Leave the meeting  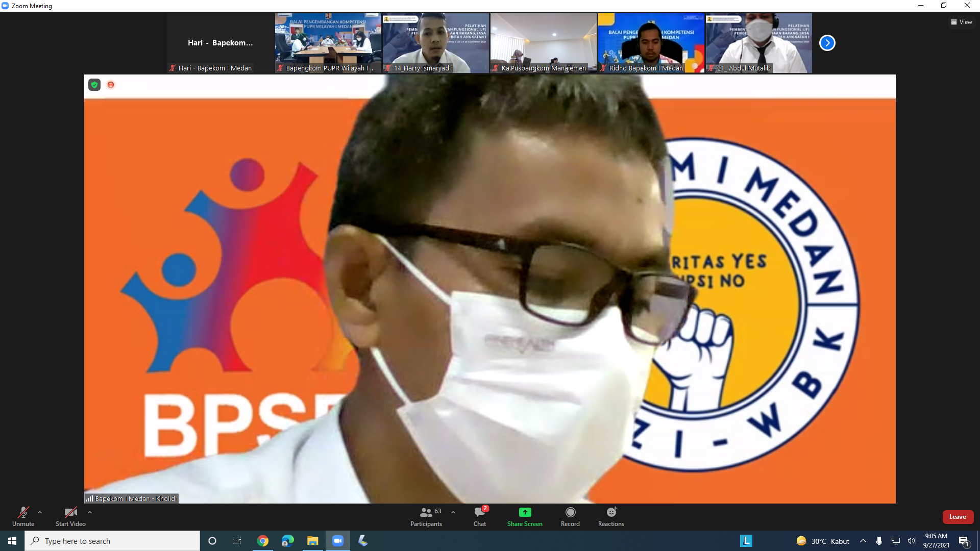tap(958, 517)
